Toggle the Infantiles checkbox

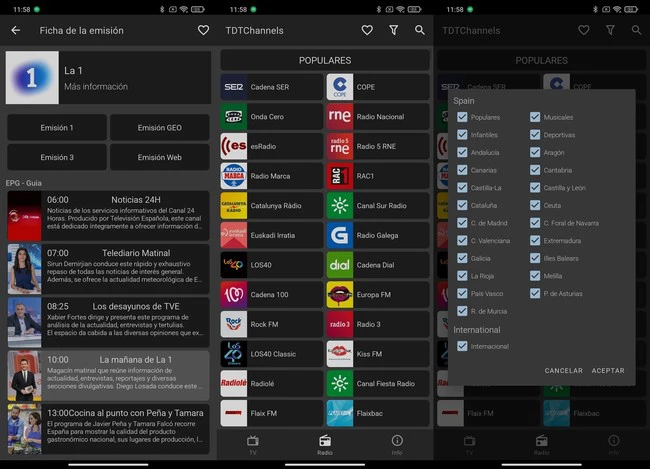click(x=462, y=135)
